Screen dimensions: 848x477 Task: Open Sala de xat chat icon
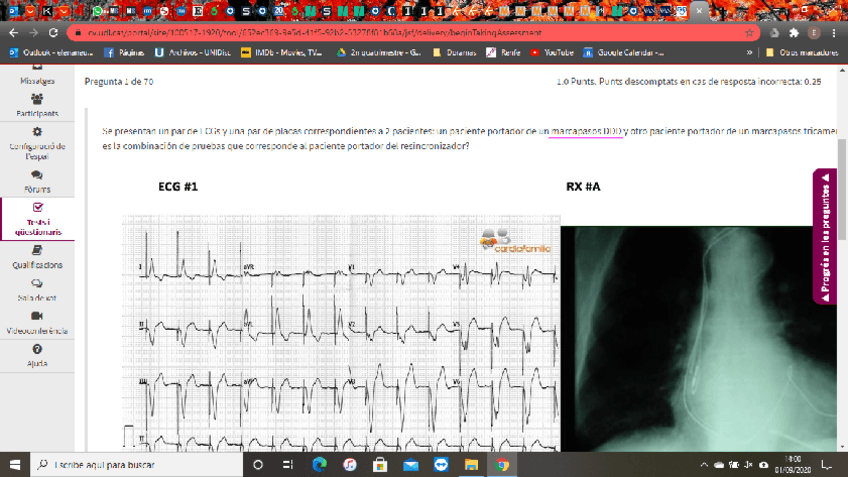[37, 284]
